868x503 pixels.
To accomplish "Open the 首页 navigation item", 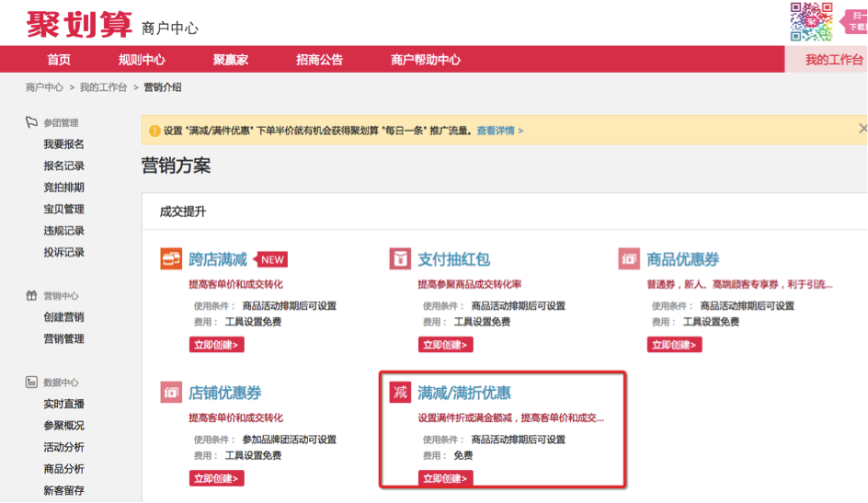I will (x=59, y=60).
